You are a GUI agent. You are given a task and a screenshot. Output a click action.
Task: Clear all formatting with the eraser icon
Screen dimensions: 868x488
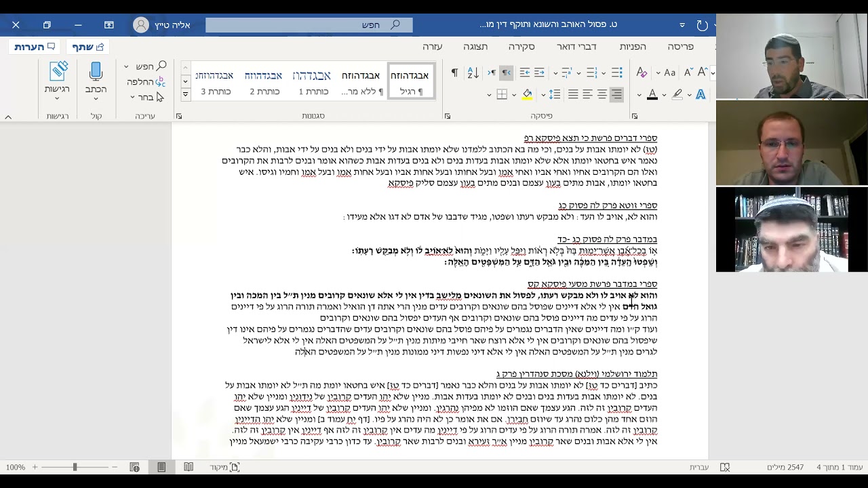pyautogui.click(x=642, y=73)
